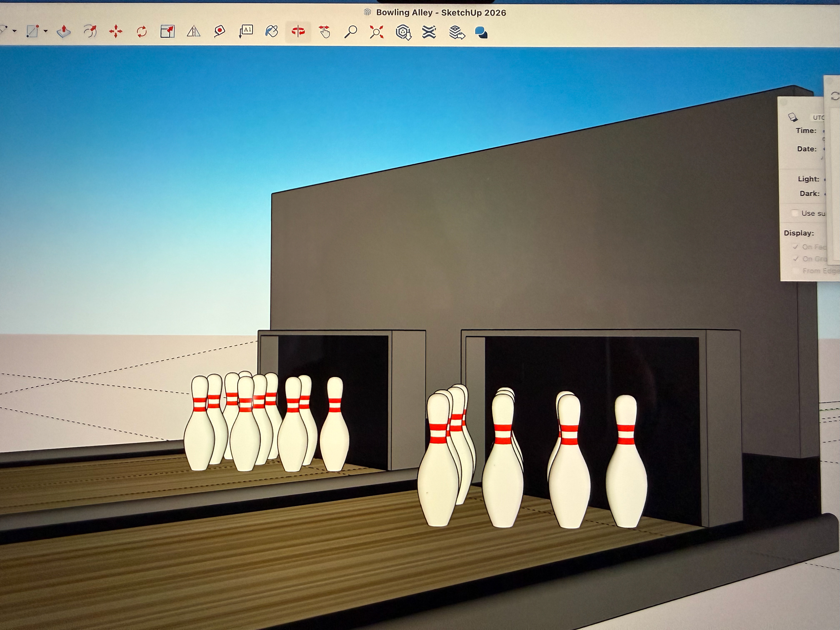Toggle the On Faces display checkbox
Image resolution: width=840 pixels, height=630 pixels.
coord(796,247)
